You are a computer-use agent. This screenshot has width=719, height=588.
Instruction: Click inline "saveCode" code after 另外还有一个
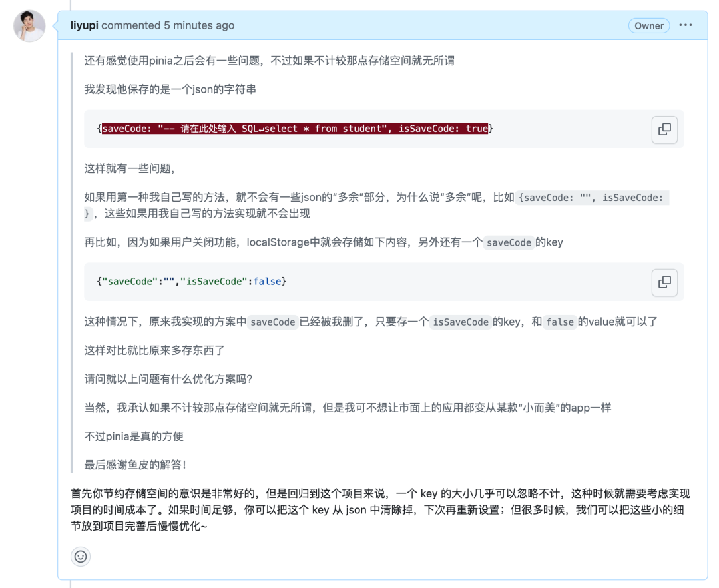[509, 242]
